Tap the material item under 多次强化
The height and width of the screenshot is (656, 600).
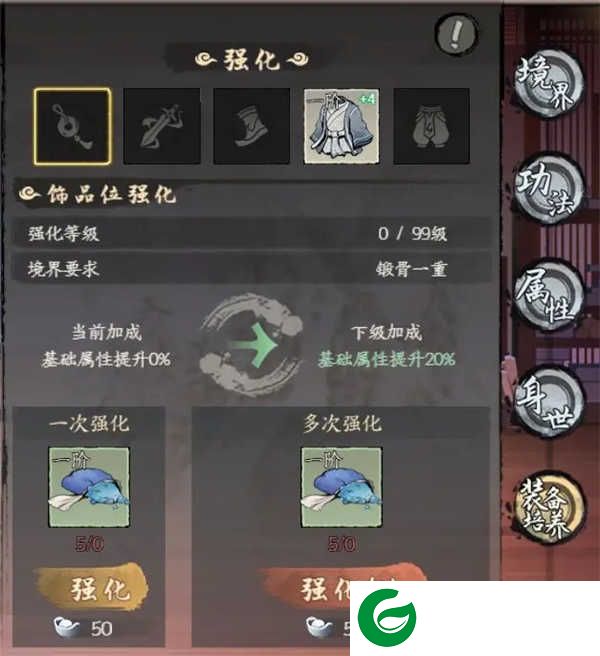click(x=341, y=487)
